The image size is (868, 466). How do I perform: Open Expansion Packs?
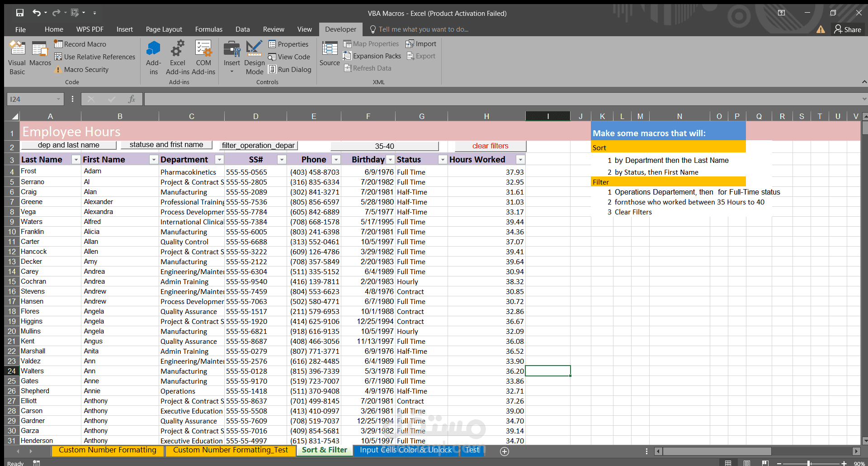click(372, 56)
